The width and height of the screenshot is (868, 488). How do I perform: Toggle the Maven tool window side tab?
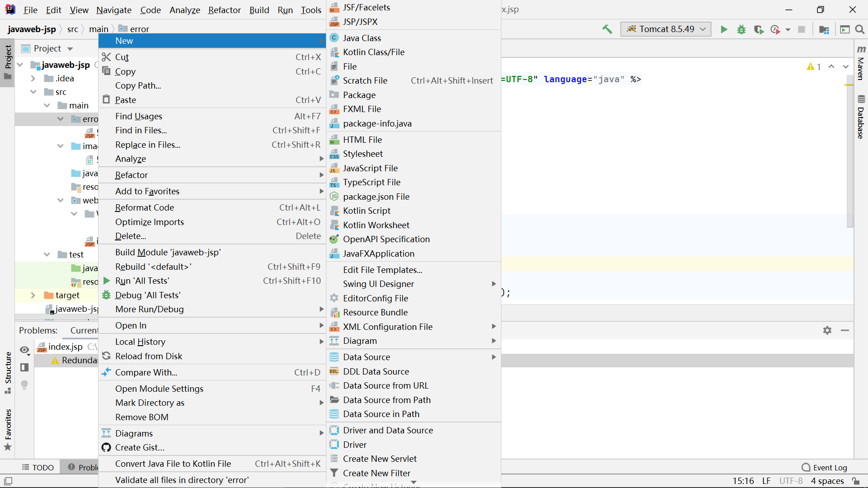click(861, 63)
